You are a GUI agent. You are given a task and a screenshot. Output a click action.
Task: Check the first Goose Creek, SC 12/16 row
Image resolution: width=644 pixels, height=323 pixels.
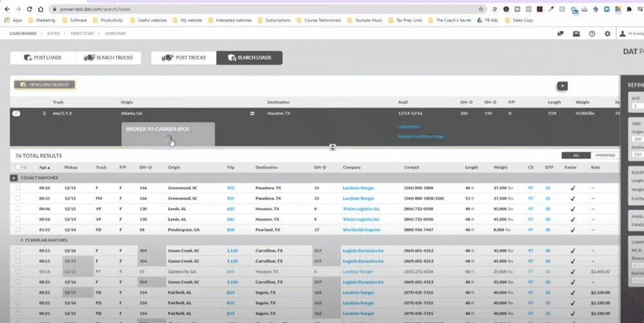(x=17, y=251)
